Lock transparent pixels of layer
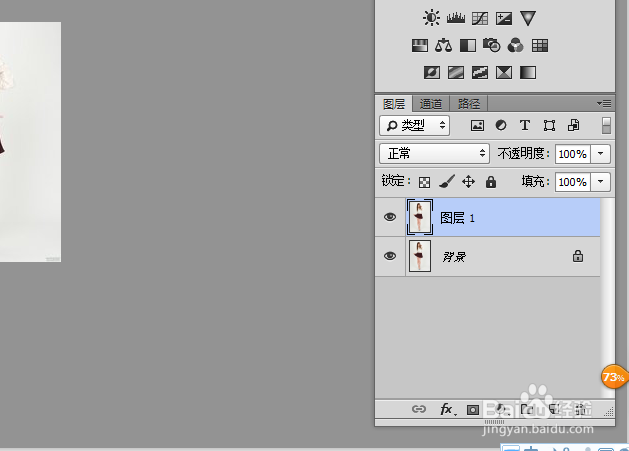629x451 pixels. [424, 183]
